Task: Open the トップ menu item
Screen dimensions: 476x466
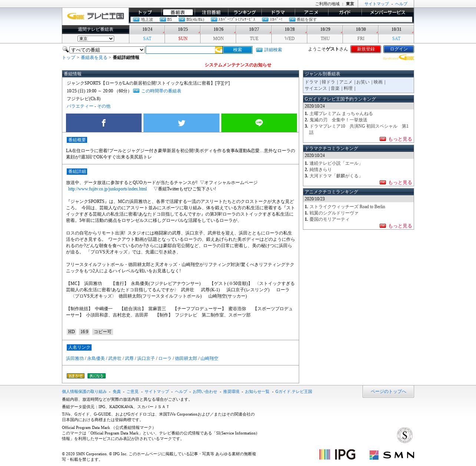Action: click(x=145, y=12)
